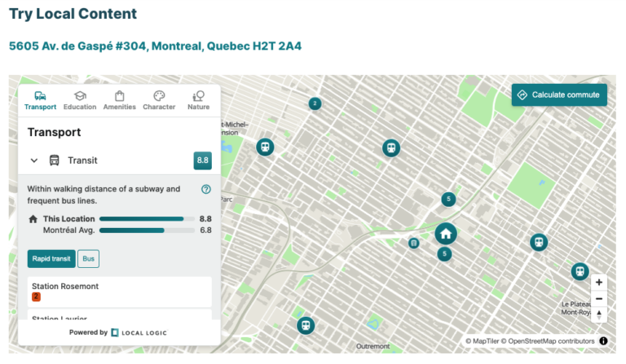Zoom in the map with plus button
Screen dimensions: 626x364
point(599,283)
